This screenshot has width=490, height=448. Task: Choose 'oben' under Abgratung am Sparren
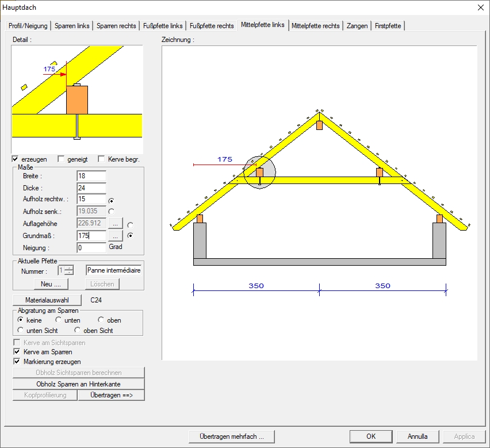pyautogui.click(x=101, y=320)
